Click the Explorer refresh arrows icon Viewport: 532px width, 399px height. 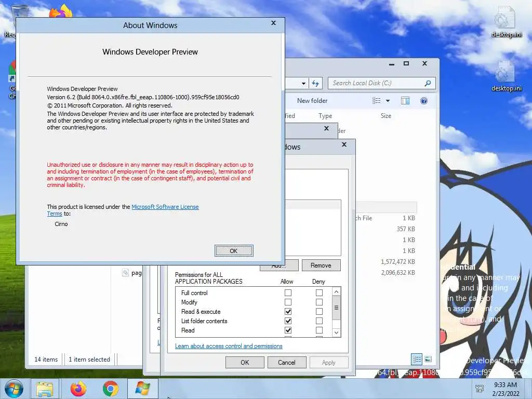[x=315, y=83]
